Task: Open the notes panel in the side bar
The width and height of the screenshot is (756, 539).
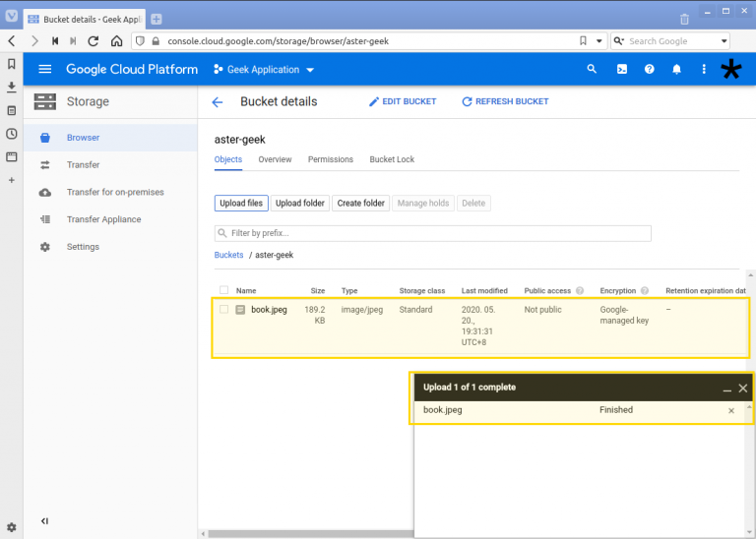Action: [12, 111]
